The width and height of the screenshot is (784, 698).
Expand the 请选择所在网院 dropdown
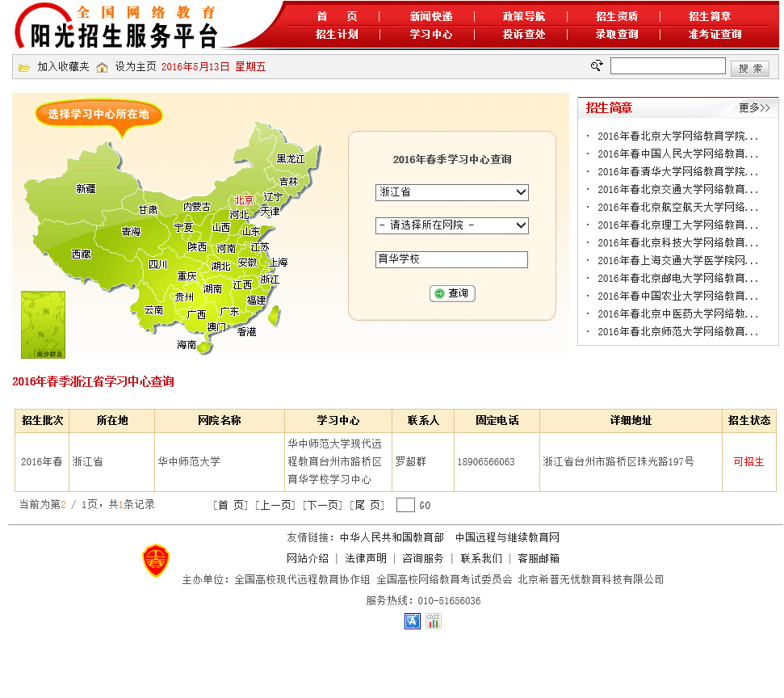451,225
